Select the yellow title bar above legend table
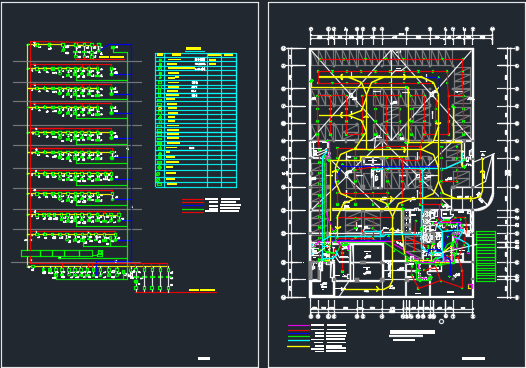The image size is (526, 368). tap(193, 49)
